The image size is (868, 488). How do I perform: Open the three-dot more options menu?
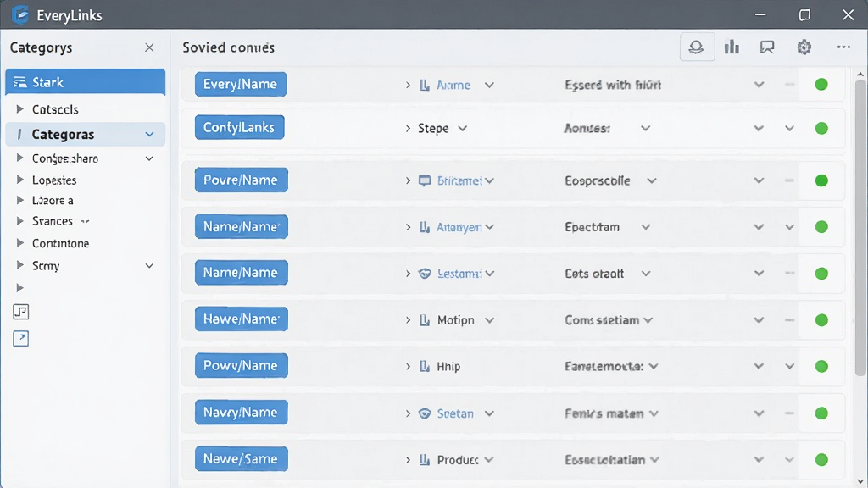pyautogui.click(x=843, y=47)
